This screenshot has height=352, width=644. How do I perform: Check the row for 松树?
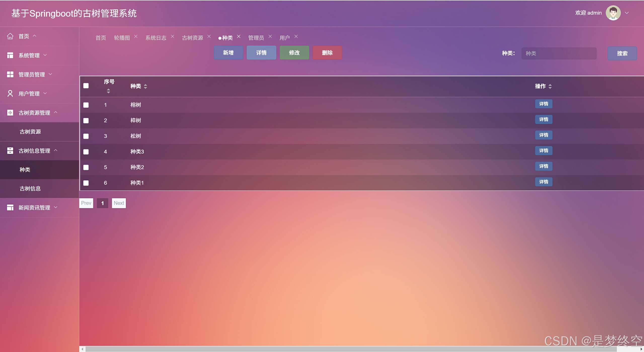click(86, 136)
